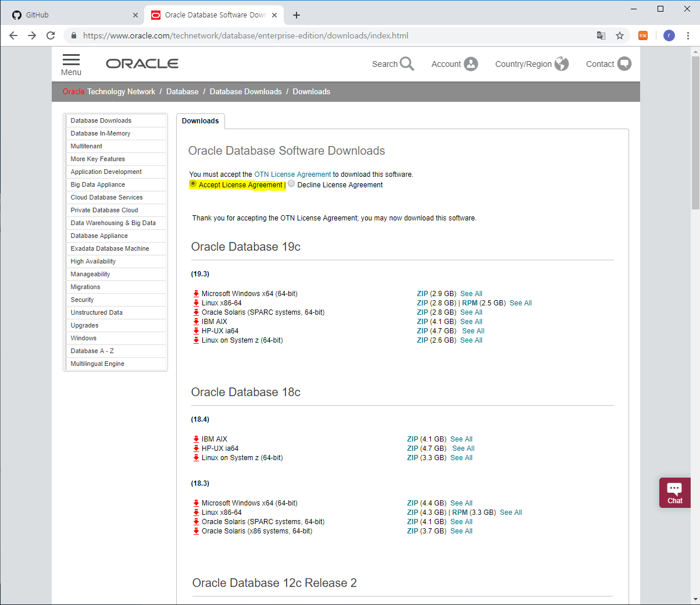Screen dimensions: 700x605
Task: Open the OTN License Agreement link
Action: pos(292,175)
